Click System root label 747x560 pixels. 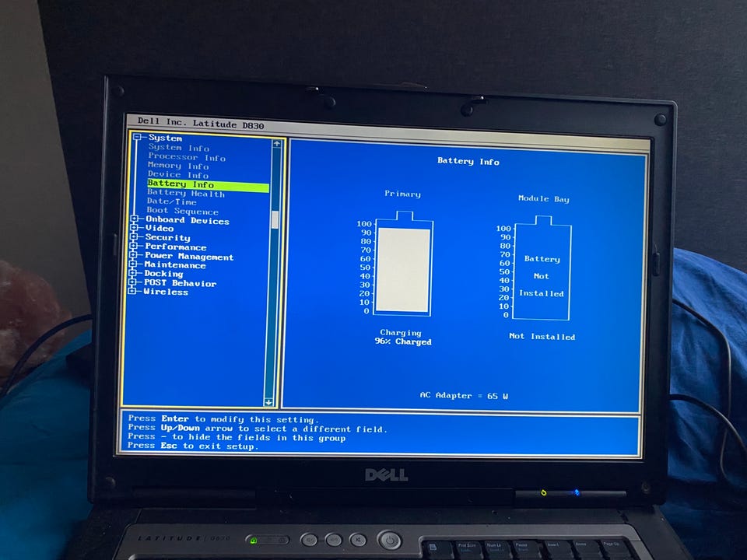tap(165, 138)
